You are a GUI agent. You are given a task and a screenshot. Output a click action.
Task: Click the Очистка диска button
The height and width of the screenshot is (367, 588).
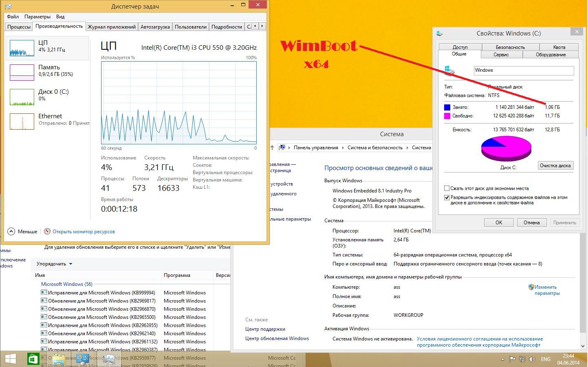pyautogui.click(x=555, y=166)
